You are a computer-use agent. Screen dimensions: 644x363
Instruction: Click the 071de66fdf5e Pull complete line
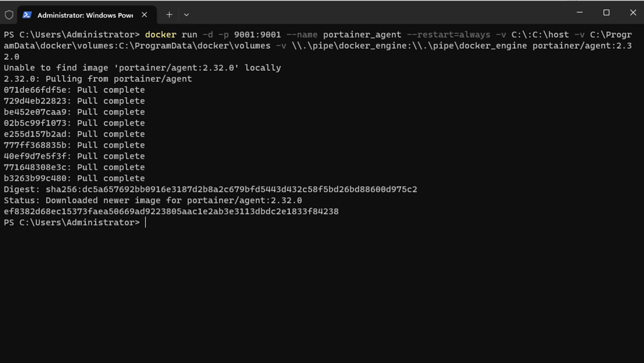click(x=74, y=90)
